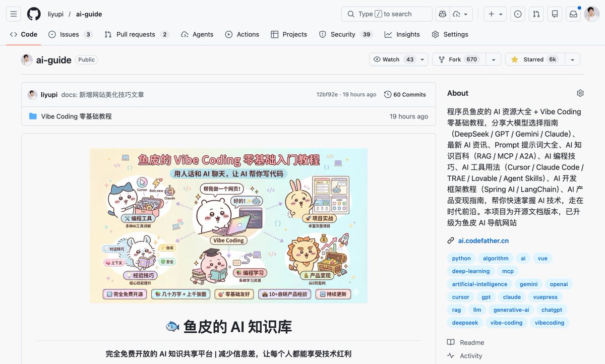Expand the Copilot cloud dropdown arrow
605x364 pixels.
pyautogui.click(x=465, y=14)
